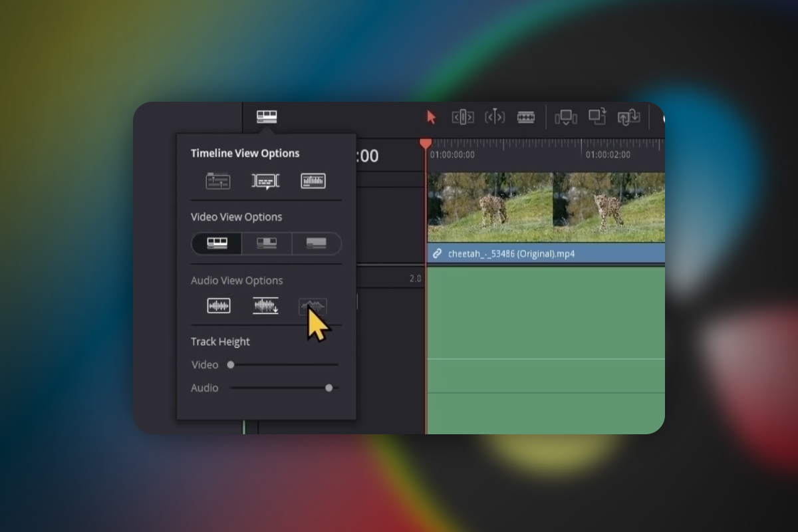Select the green audio clip
This screenshot has width=798, height=532.
pos(546,350)
